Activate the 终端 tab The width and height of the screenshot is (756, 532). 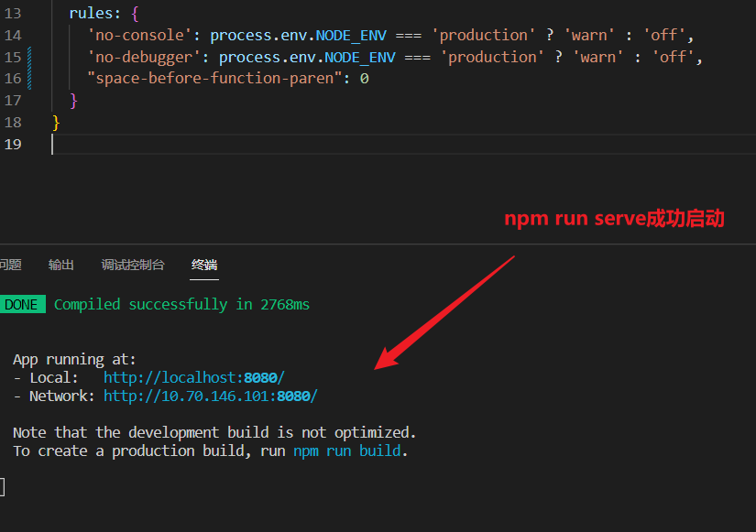[x=204, y=265]
